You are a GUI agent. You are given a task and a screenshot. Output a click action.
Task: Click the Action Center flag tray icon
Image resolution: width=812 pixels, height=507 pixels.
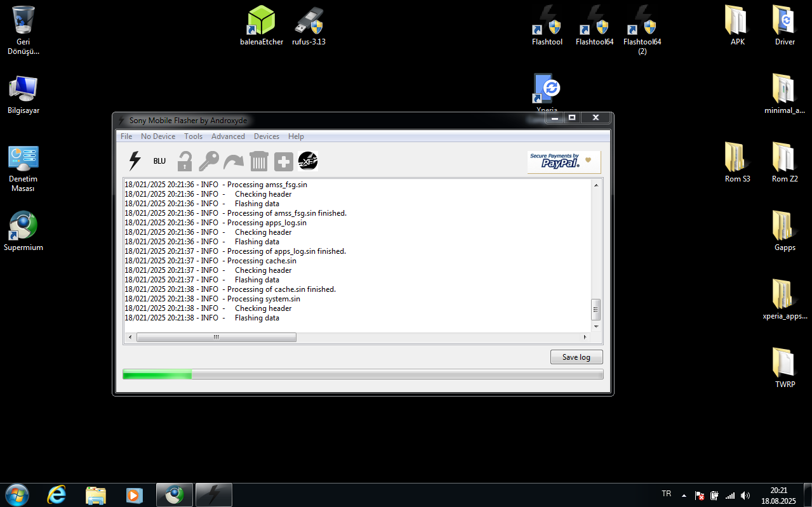[x=700, y=496]
